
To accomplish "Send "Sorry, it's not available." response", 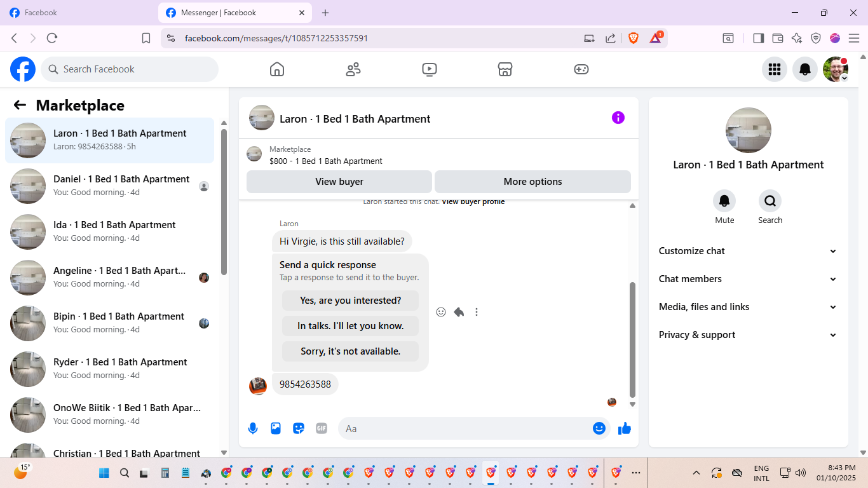I will click(351, 351).
